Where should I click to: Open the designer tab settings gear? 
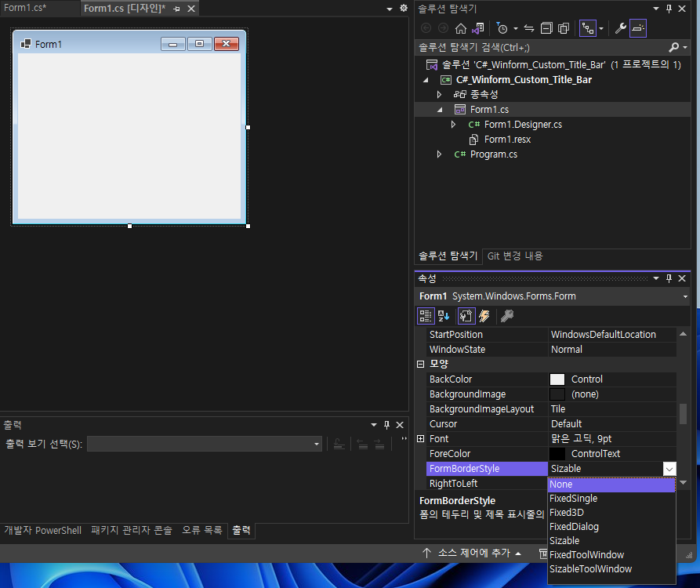404,8
